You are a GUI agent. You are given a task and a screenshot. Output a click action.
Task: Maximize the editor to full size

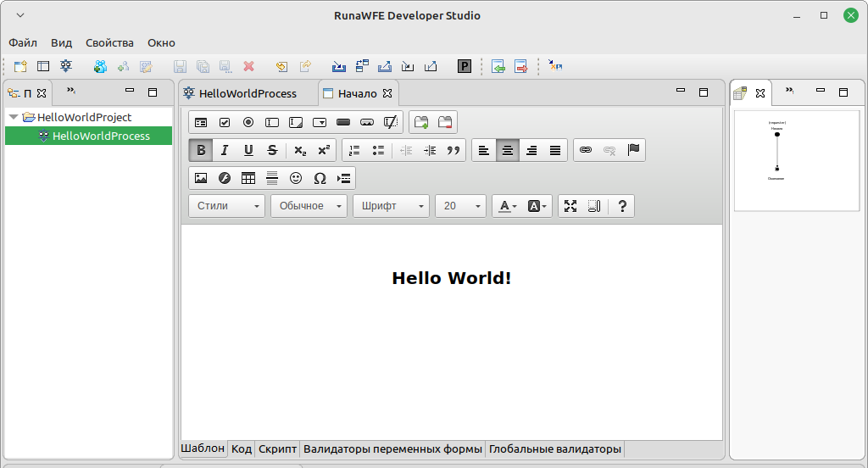pos(570,206)
